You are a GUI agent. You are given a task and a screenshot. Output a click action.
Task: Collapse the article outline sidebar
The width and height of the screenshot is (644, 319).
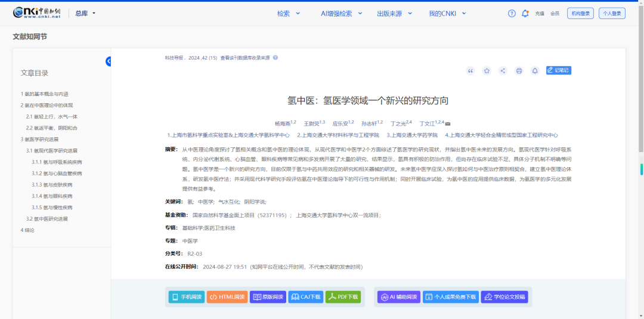click(109, 61)
